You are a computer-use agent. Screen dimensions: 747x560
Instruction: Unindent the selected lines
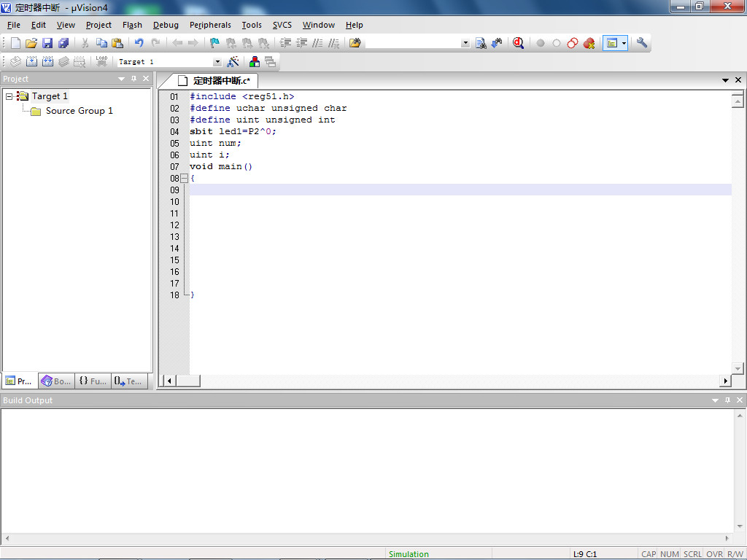pyautogui.click(x=301, y=43)
